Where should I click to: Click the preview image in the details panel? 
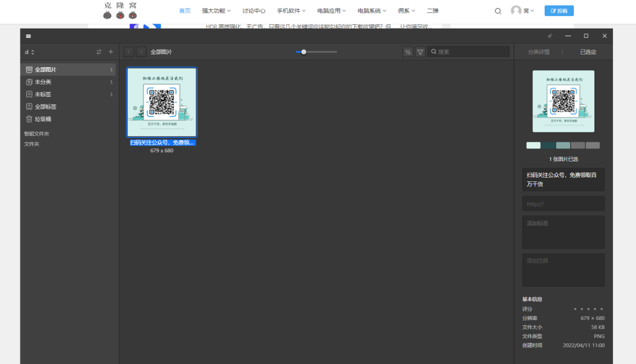coord(563,101)
